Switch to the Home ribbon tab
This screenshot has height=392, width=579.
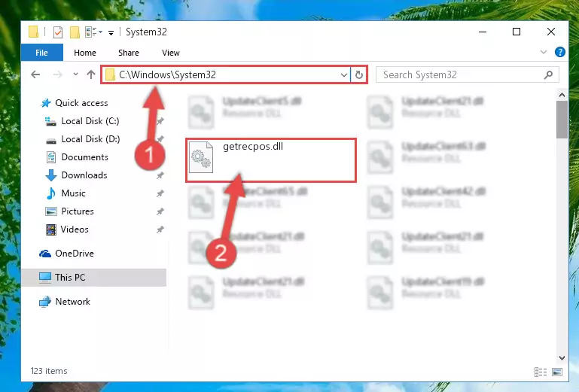[85, 53]
